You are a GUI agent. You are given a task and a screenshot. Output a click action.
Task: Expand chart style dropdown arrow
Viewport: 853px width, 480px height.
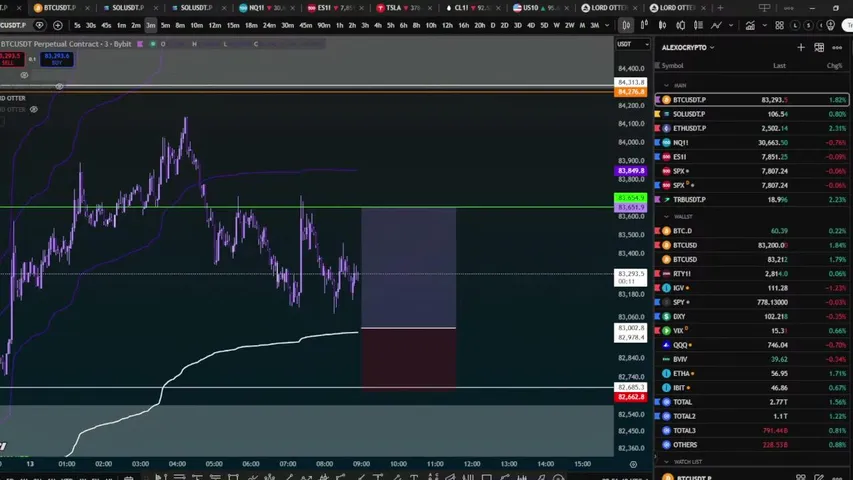(731, 25)
